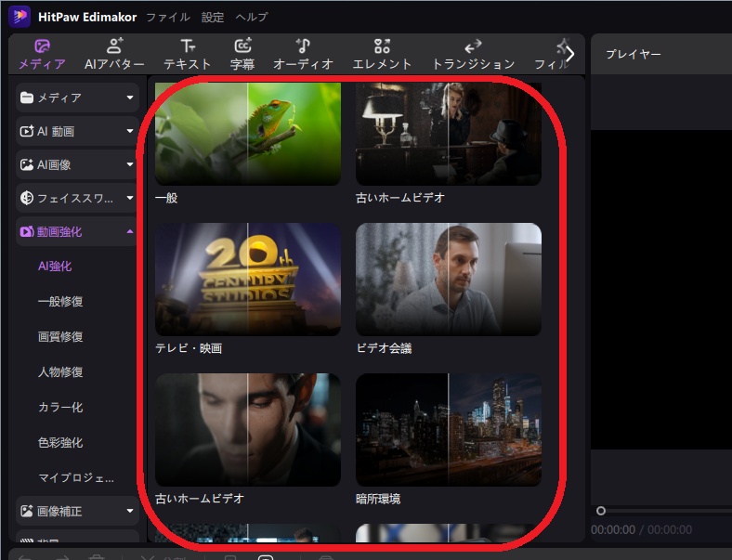The width and height of the screenshot is (732, 560).
Task: Click the AI 動画 sidebar icon
Action: coord(27,131)
